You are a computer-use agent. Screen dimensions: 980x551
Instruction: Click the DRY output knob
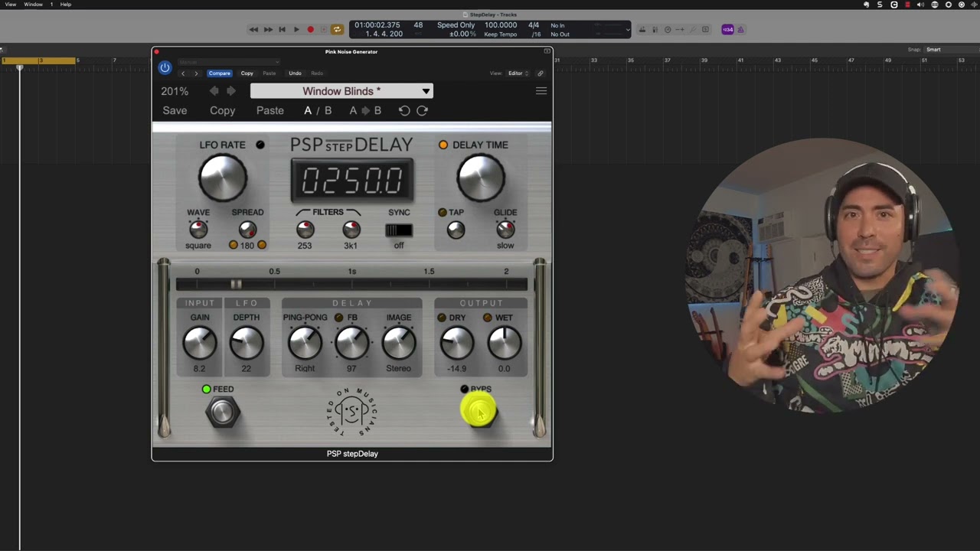457,344
